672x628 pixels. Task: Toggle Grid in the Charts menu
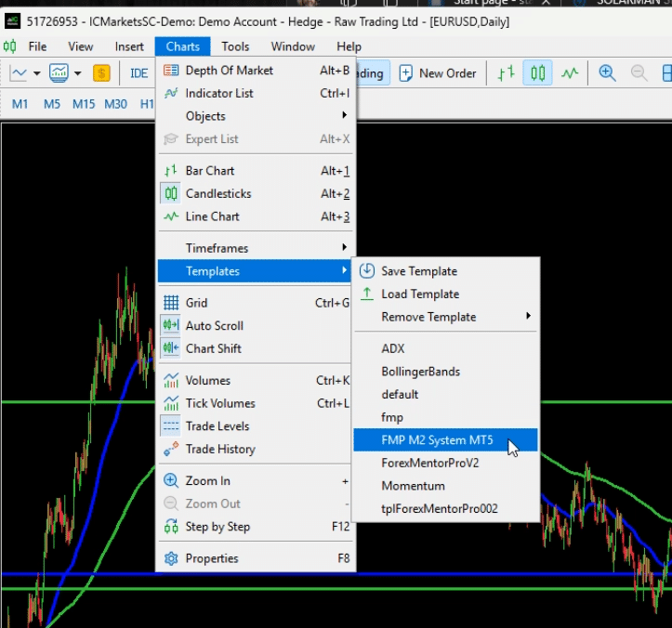[x=196, y=303]
